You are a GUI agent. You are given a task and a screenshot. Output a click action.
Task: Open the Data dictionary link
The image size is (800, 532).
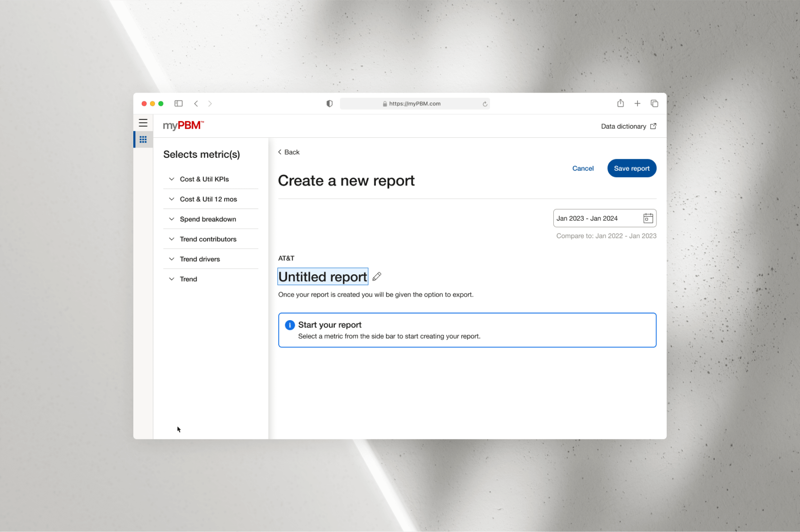(628, 126)
